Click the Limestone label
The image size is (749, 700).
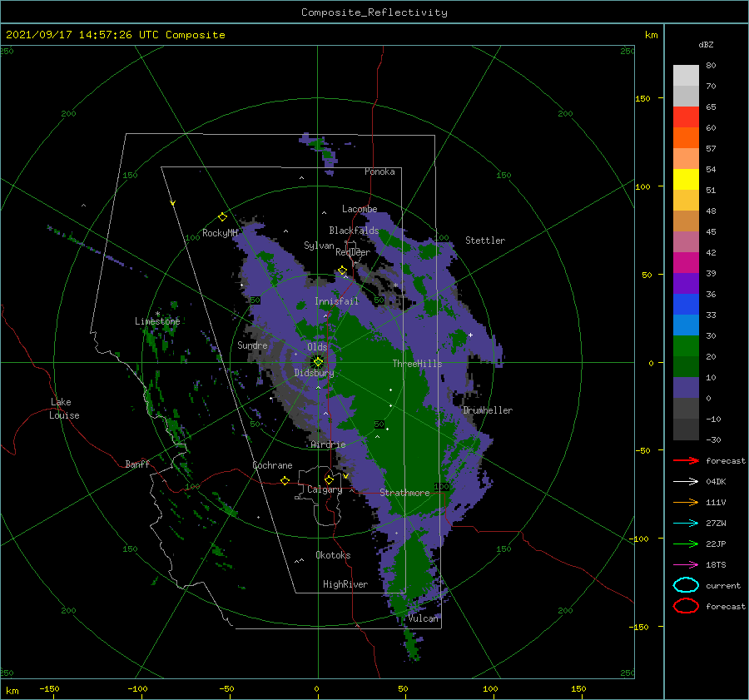coord(157,321)
